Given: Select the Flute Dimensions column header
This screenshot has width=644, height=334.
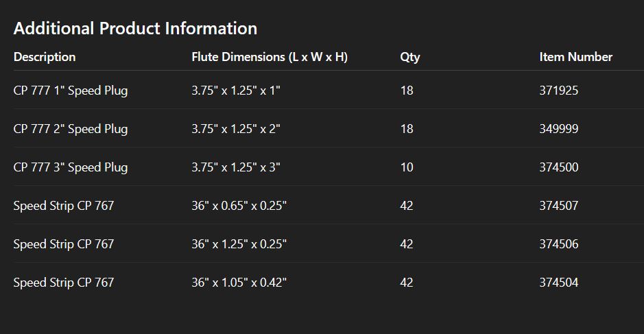Looking at the screenshot, I should tap(270, 57).
